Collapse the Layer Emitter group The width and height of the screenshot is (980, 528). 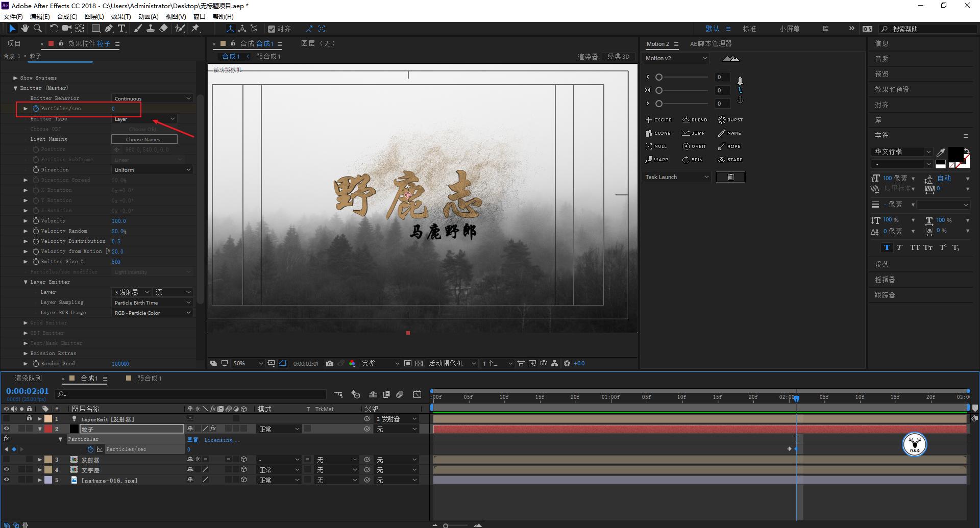tap(25, 282)
